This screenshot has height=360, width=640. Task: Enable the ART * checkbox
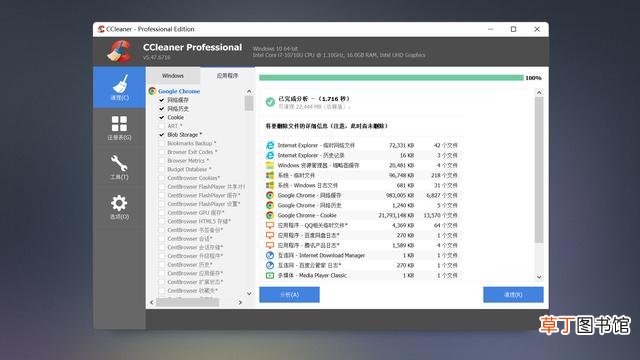[162, 126]
